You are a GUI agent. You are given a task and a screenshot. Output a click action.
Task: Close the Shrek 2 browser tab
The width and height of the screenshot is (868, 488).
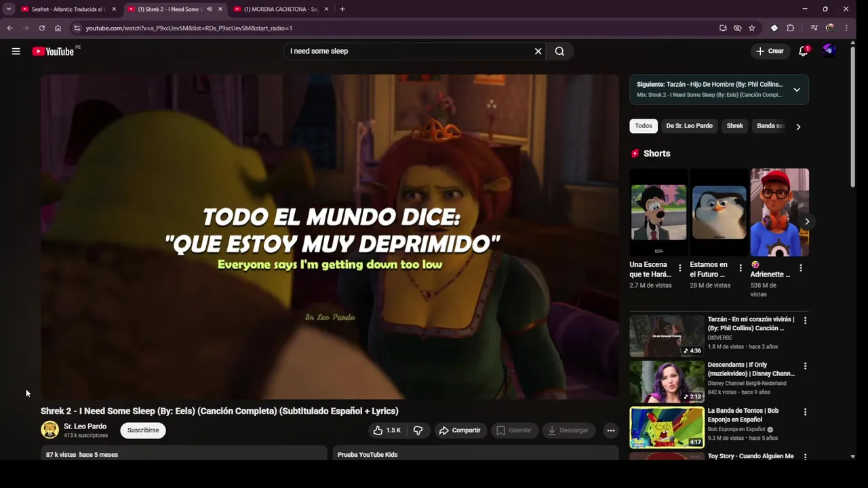coord(220,9)
